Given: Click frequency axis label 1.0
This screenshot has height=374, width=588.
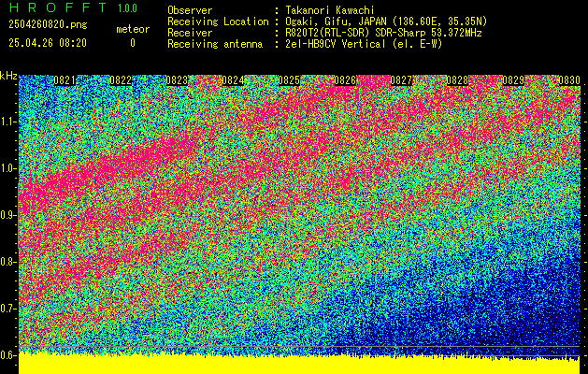Looking at the screenshot, I should 7,169.
